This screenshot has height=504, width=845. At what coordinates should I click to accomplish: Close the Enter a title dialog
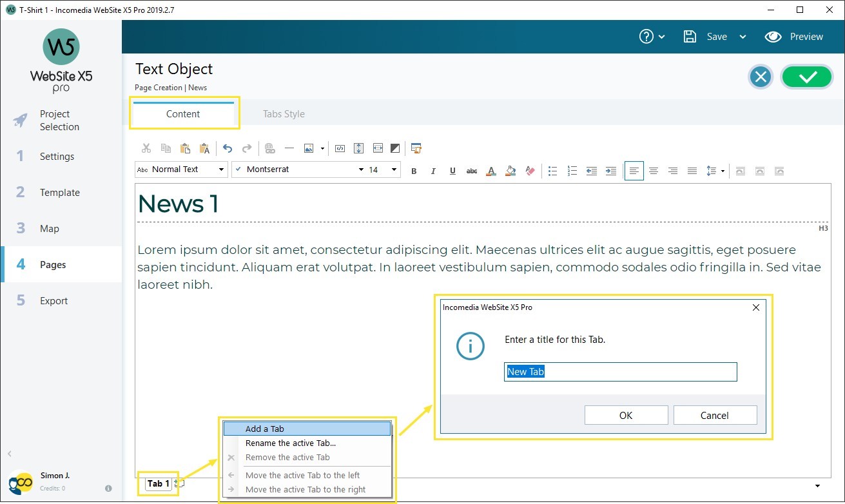pos(756,308)
